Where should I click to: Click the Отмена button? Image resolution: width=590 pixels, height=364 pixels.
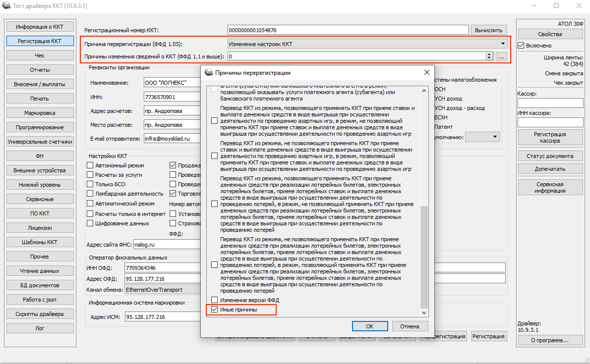410,326
